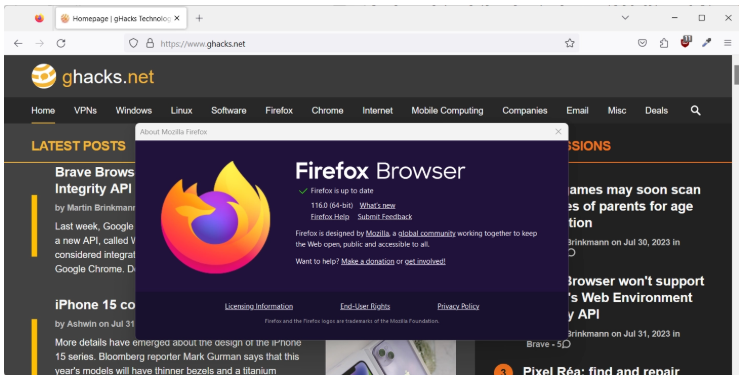Expand the list all tabs chevron

click(625, 18)
